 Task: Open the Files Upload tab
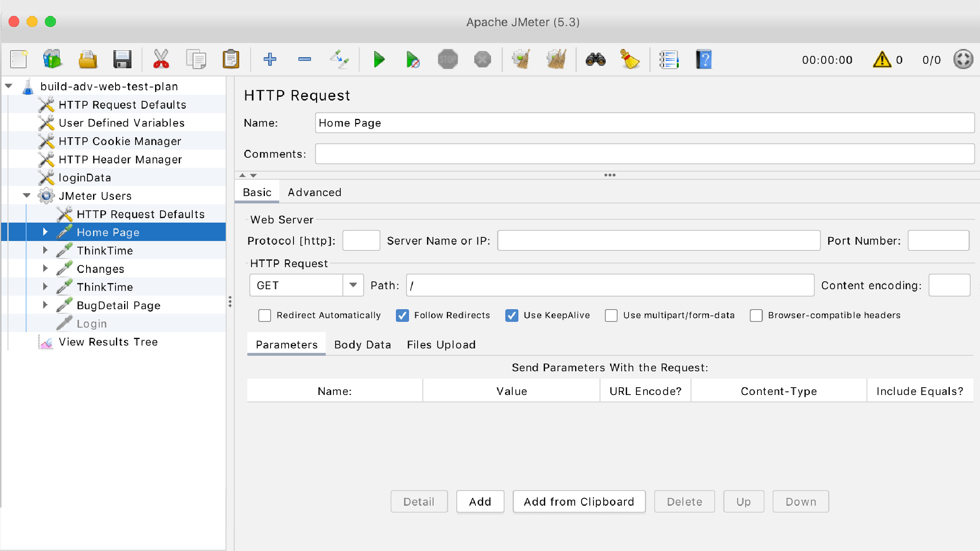(441, 345)
